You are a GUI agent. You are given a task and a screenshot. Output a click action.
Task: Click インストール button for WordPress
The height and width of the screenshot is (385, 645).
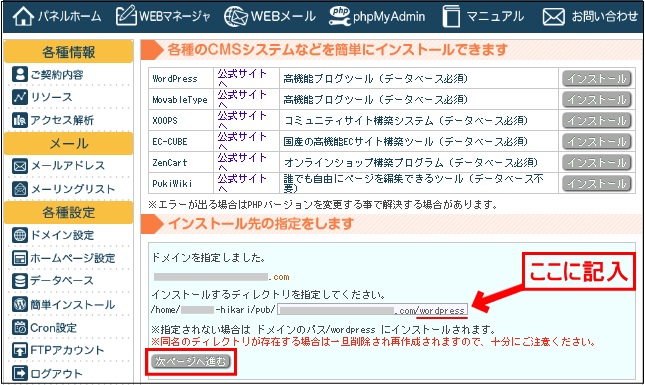[x=596, y=78]
